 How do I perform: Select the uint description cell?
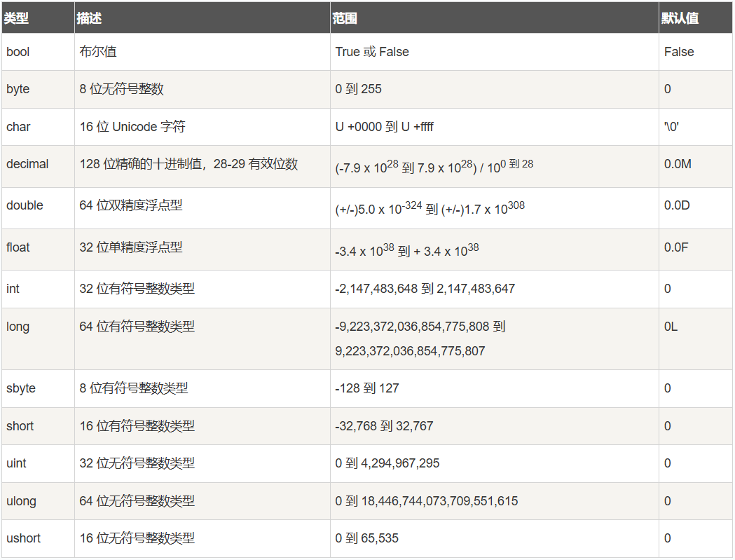tap(202, 463)
